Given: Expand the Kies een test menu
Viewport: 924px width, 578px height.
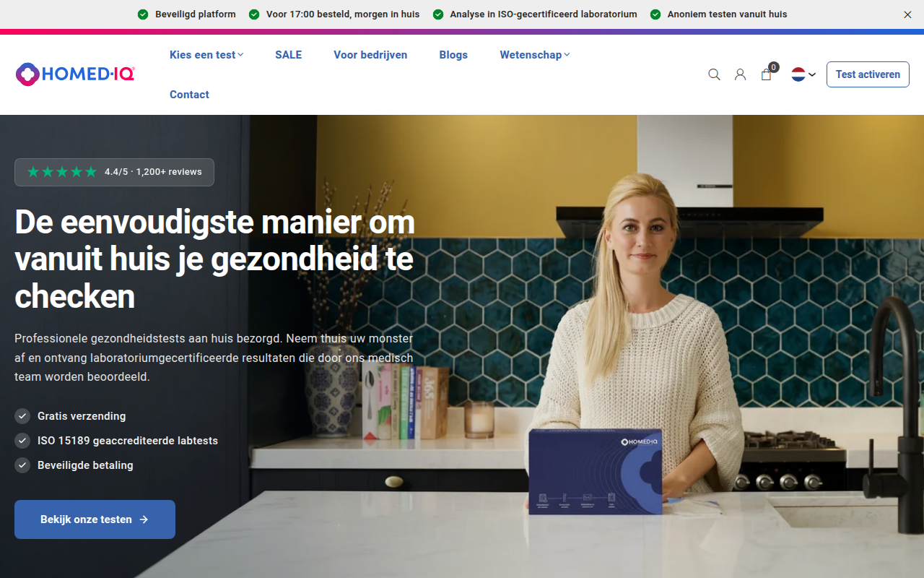Looking at the screenshot, I should [206, 55].
